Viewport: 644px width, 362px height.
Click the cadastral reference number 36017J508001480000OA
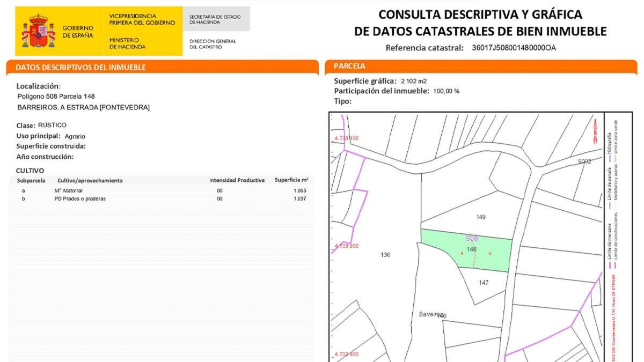pyautogui.click(x=514, y=48)
